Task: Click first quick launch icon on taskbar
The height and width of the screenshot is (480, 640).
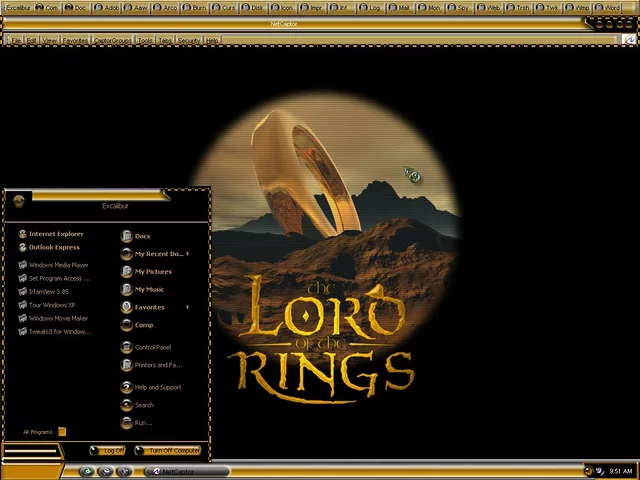Action: pyautogui.click(x=87, y=471)
